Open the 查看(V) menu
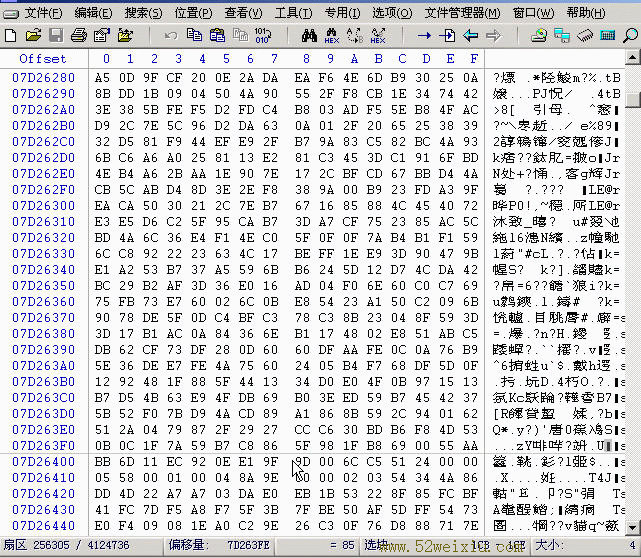Image resolution: width=641 pixels, height=558 pixels. click(243, 13)
